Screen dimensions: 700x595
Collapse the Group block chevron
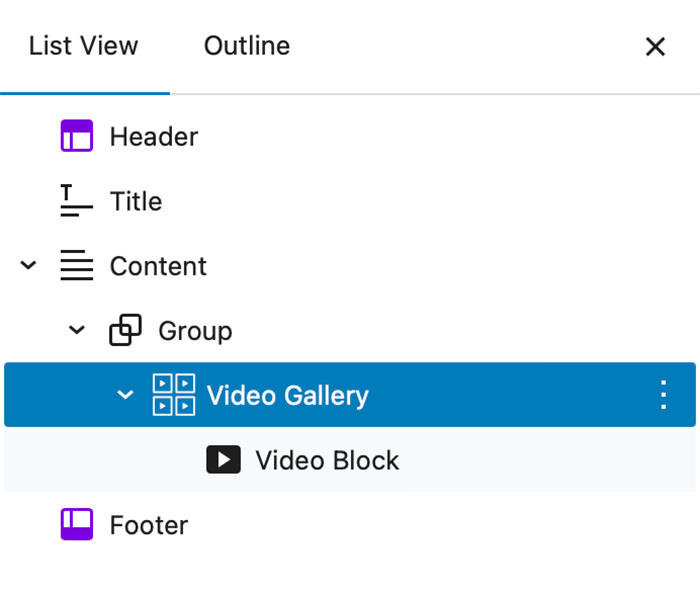pyautogui.click(x=77, y=331)
